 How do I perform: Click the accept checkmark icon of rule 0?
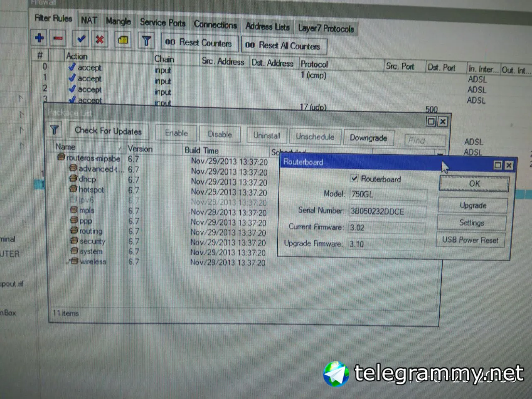pos(72,67)
